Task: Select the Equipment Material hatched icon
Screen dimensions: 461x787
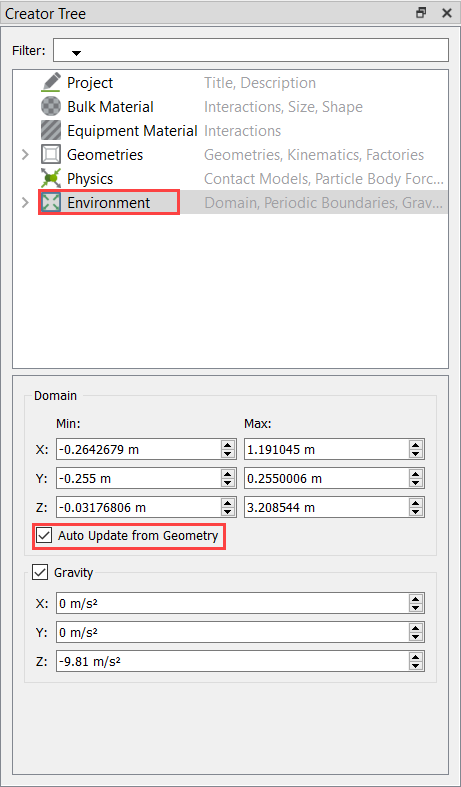Action: pos(51,130)
